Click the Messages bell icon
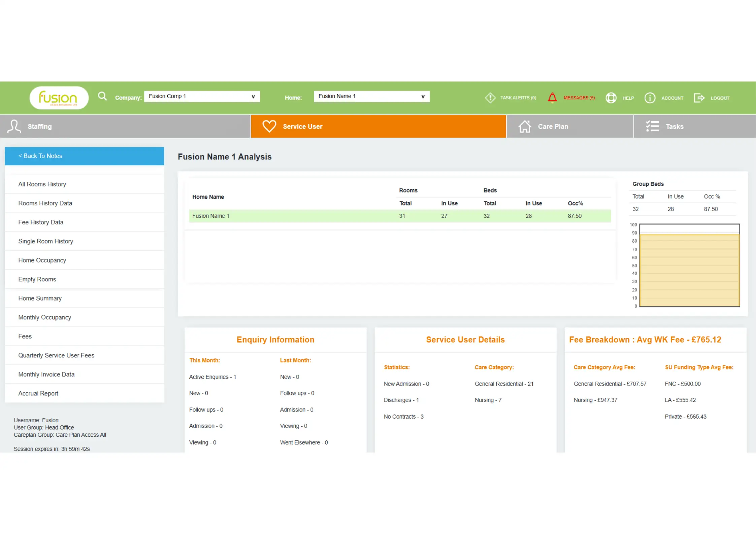 553,98
